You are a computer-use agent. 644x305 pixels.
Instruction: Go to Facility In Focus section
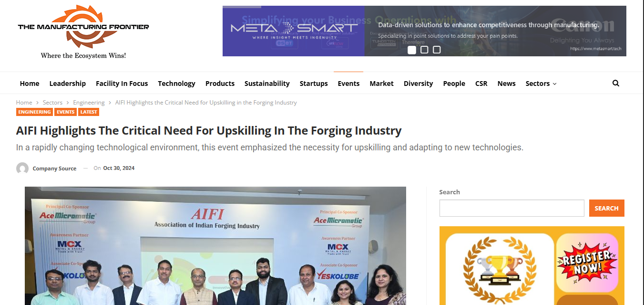point(122,84)
